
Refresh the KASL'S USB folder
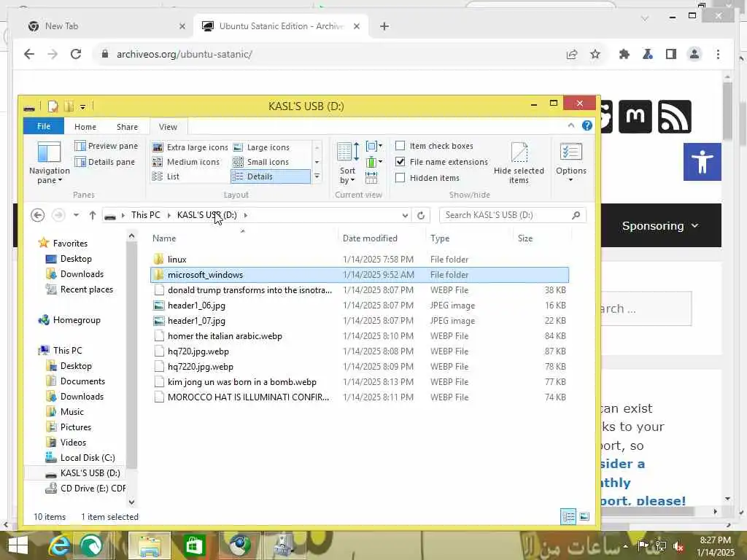[x=421, y=215]
